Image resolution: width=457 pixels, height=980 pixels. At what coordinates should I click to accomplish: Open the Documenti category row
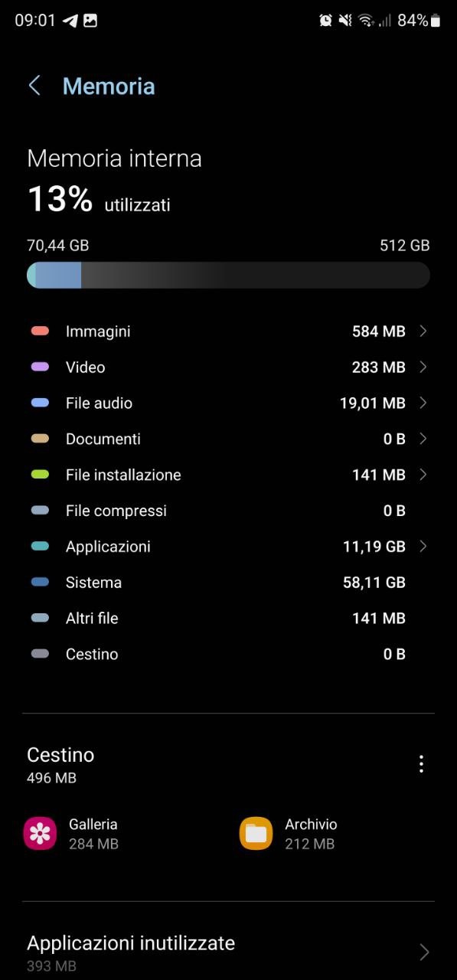pyautogui.click(x=228, y=439)
